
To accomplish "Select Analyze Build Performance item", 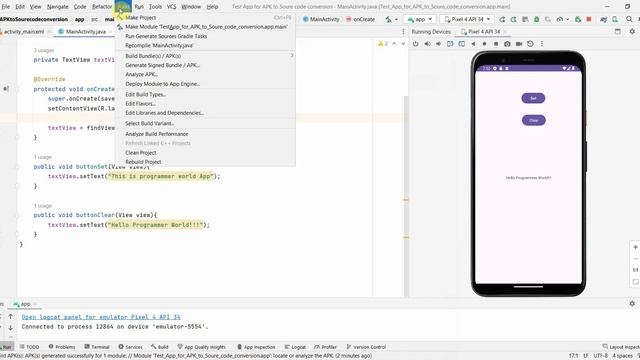I will 205,134.
